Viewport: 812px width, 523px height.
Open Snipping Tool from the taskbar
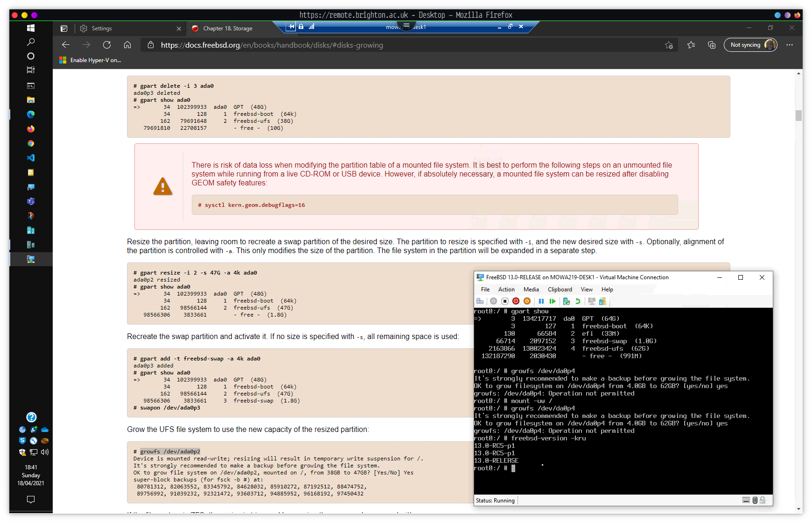pyautogui.click(x=31, y=216)
